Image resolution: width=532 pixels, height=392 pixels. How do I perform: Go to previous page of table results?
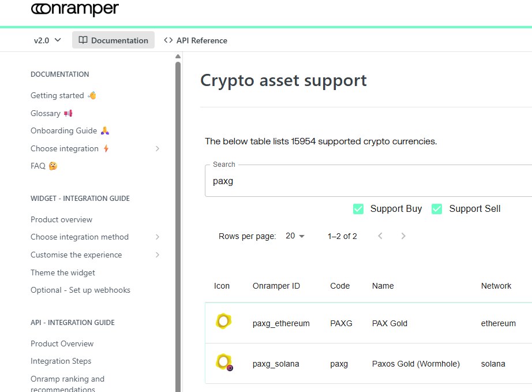click(380, 236)
